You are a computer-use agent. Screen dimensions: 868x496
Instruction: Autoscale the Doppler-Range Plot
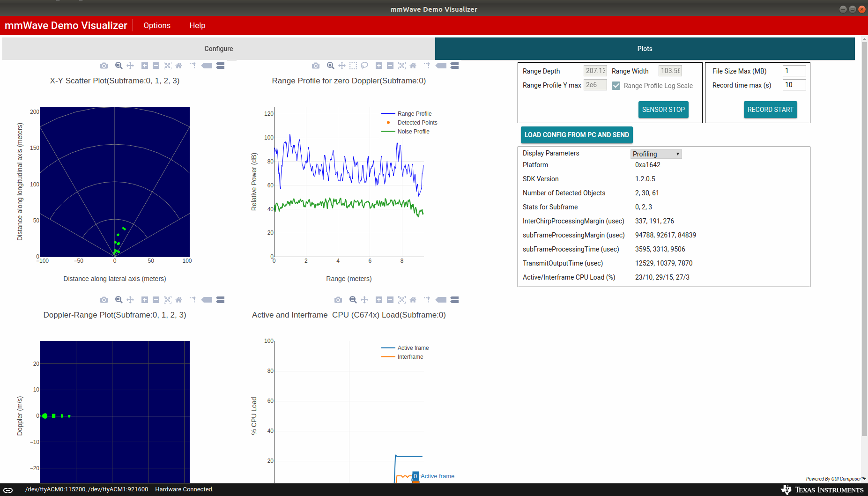(168, 300)
